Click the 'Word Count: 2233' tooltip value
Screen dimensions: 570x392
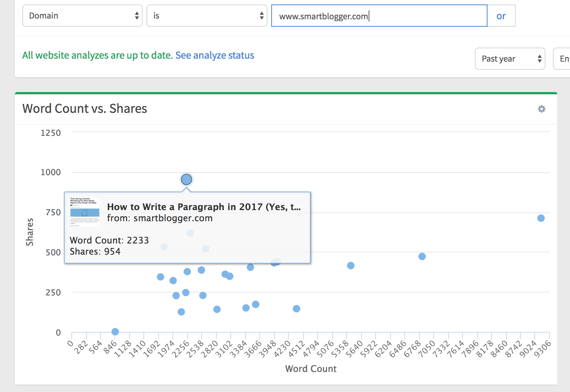[109, 240]
